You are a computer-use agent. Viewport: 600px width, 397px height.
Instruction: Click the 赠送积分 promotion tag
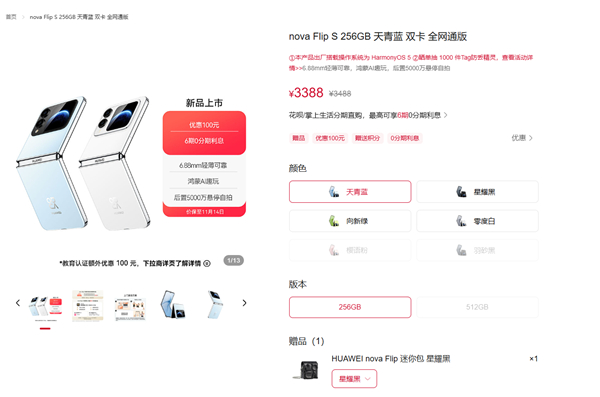point(367,138)
